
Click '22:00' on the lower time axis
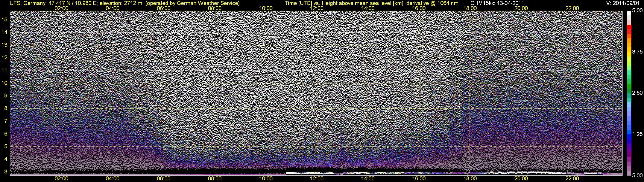point(572,179)
